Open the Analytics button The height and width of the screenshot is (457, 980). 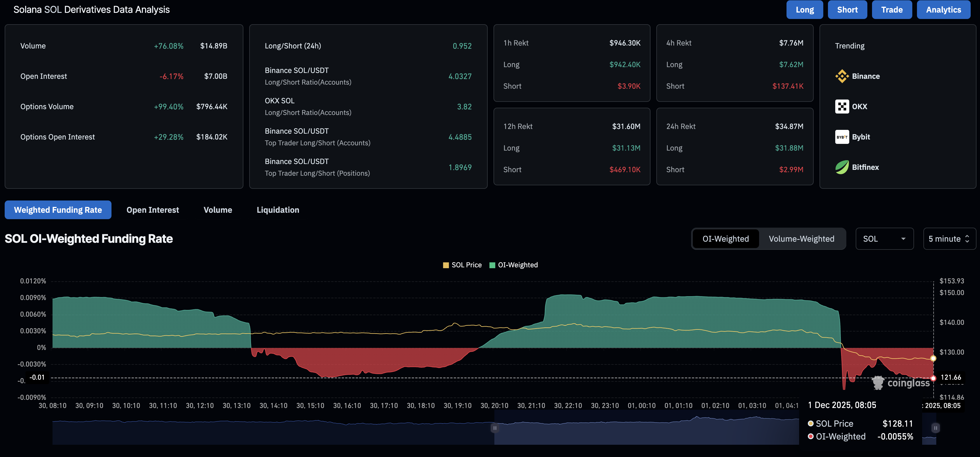[943, 10]
